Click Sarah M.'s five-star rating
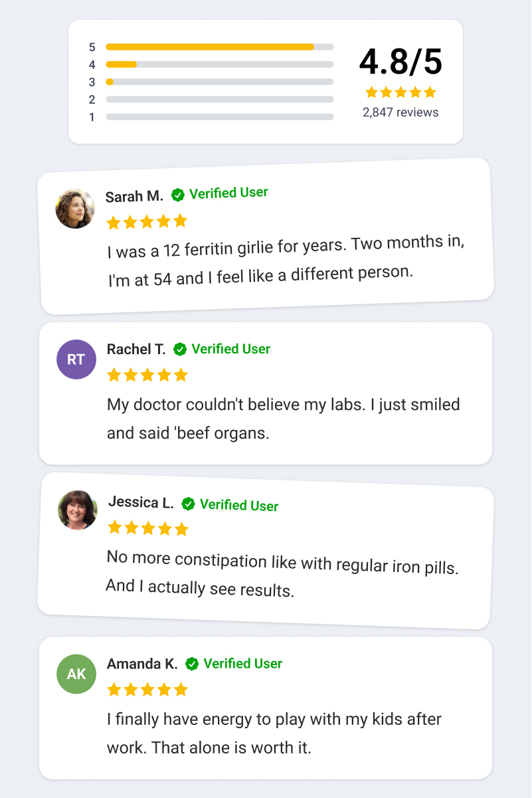 [x=147, y=221]
